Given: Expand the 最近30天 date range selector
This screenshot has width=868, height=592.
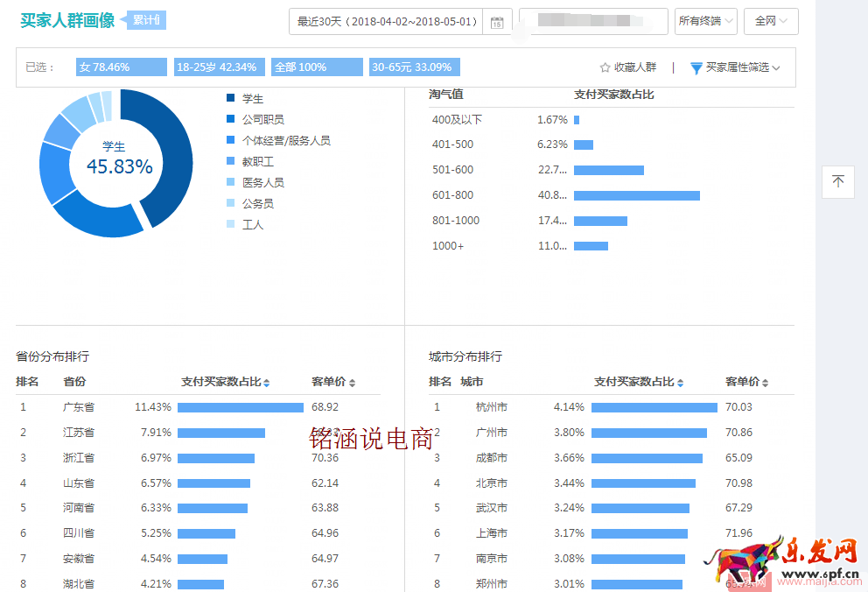Looking at the screenshot, I should (386, 22).
